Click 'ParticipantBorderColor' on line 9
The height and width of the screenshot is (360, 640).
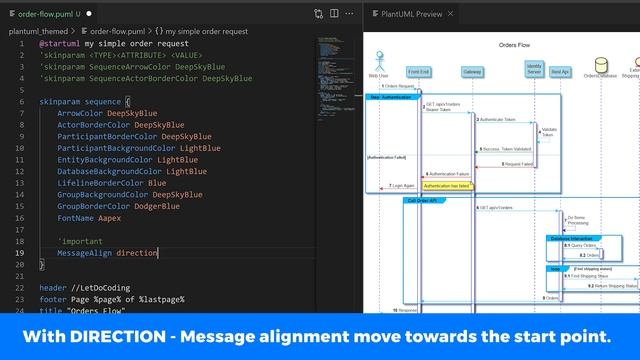[x=107, y=136]
